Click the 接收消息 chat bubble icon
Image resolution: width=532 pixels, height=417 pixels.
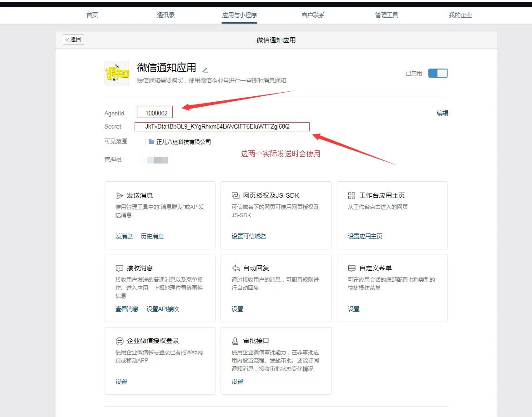pyautogui.click(x=120, y=268)
